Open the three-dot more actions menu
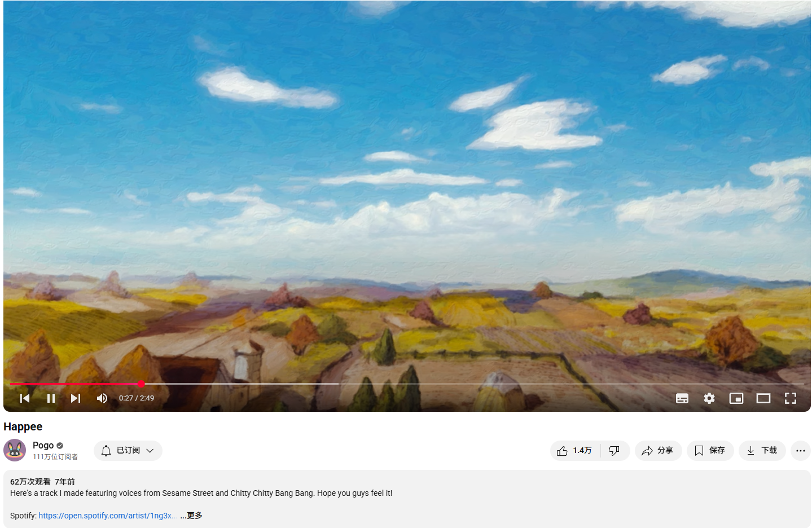Viewport: 812px width, 528px height. click(801, 451)
